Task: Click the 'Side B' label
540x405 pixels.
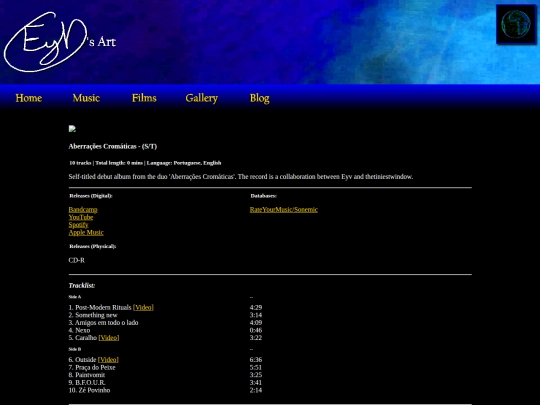Action: pyautogui.click(x=75, y=349)
